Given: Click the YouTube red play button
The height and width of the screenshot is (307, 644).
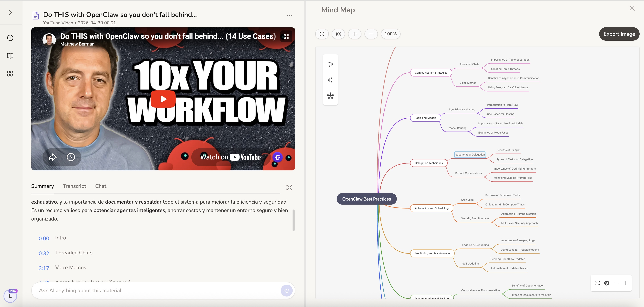Looking at the screenshot, I should pos(163,99).
